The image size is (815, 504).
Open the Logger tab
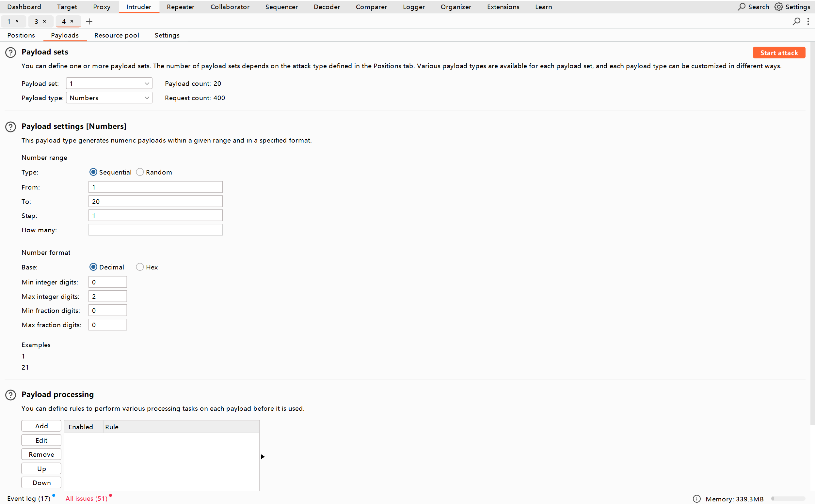pyautogui.click(x=414, y=7)
